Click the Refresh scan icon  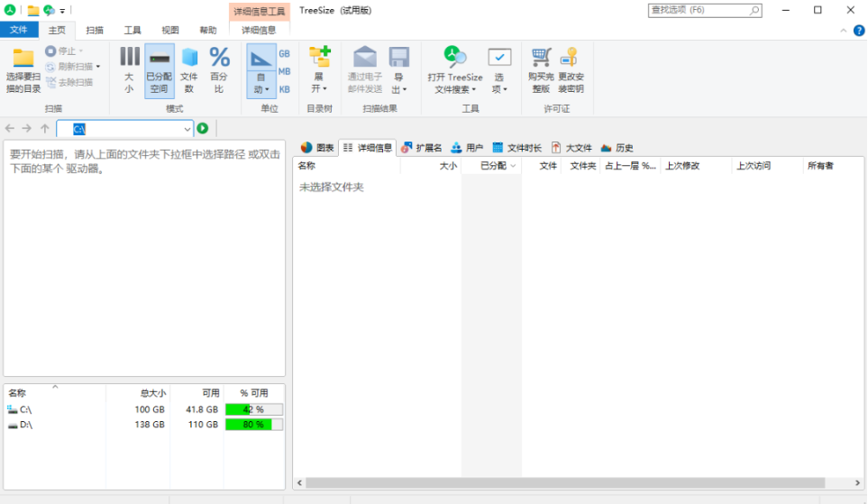(x=50, y=67)
